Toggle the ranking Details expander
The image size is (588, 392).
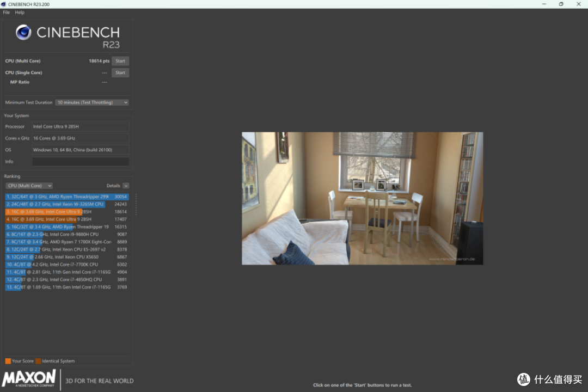point(126,186)
